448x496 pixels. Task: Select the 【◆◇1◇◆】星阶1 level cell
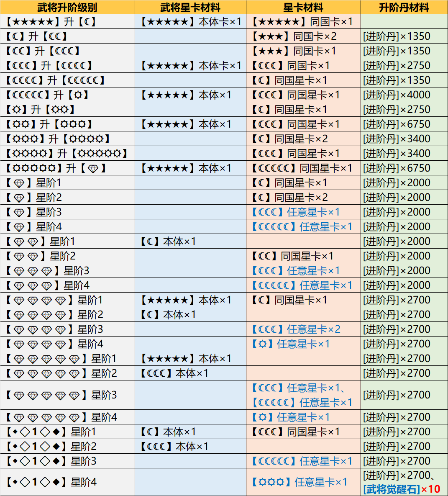[67, 432]
